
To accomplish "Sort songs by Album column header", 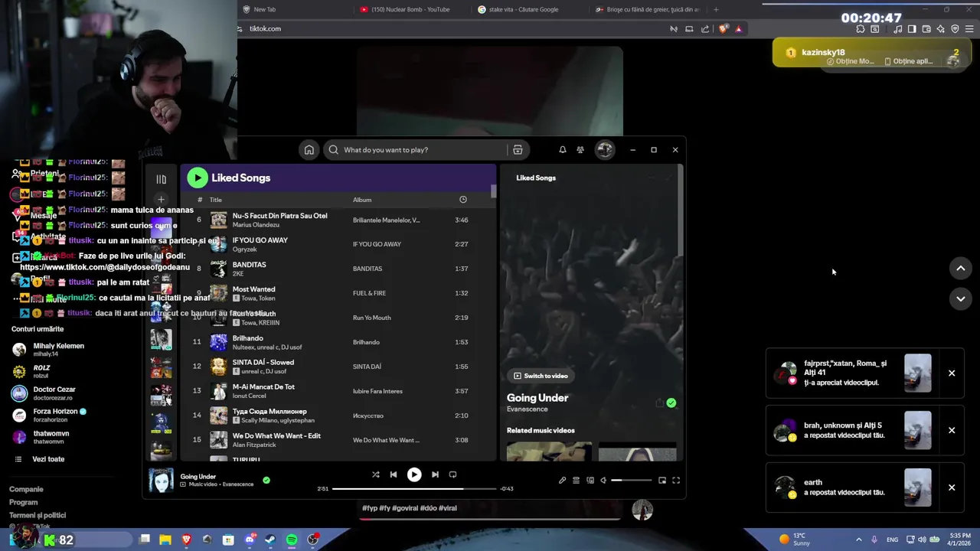I will (x=362, y=200).
